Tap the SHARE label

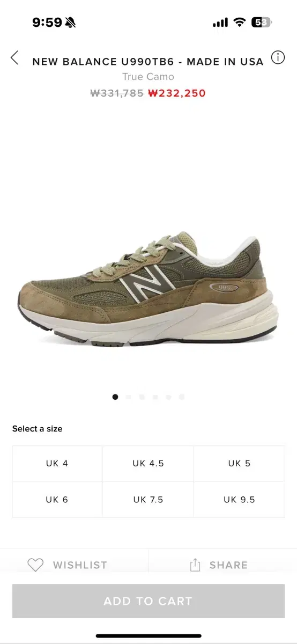228,565
